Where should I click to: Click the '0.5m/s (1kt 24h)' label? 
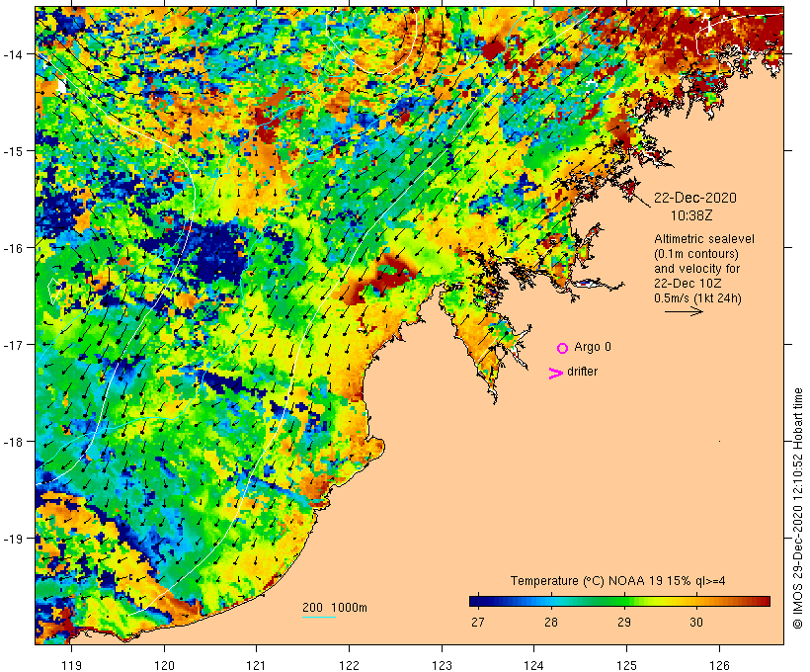pos(697,298)
